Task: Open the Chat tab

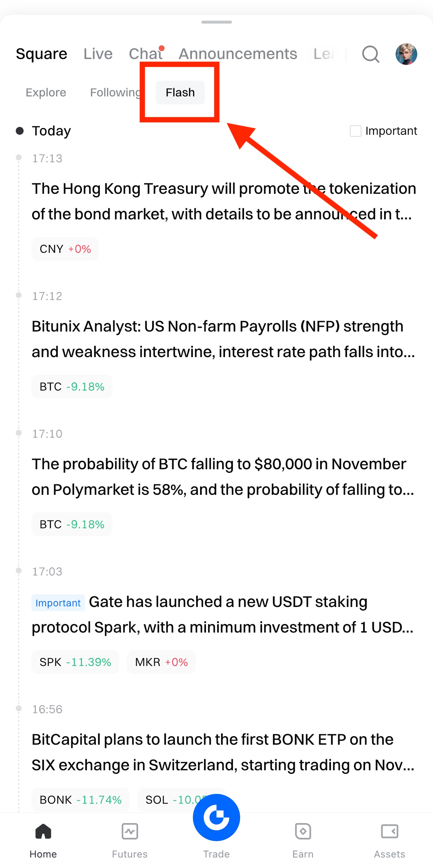Action: tap(146, 54)
